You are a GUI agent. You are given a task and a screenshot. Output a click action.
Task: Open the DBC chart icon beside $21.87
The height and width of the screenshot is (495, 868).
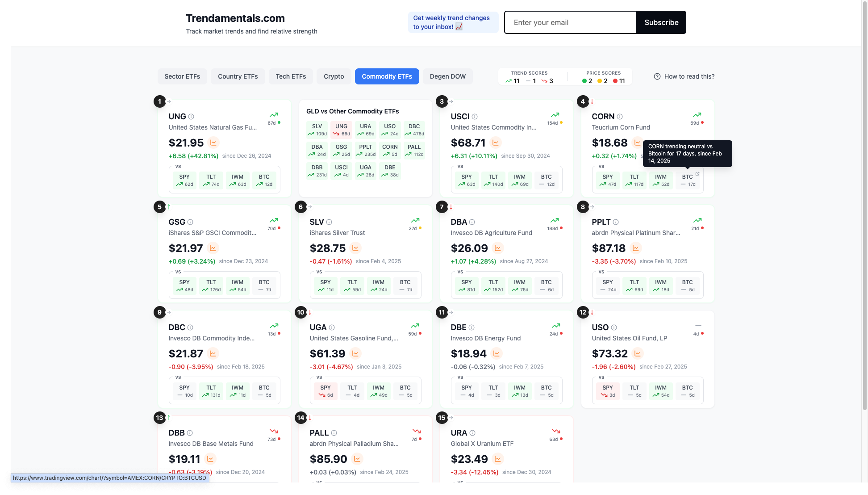(213, 354)
